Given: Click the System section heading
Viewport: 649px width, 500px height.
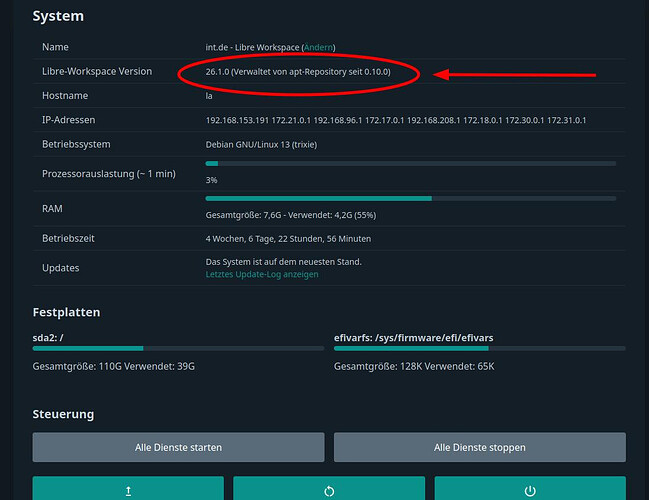Looking at the screenshot, I should coord(58,17).
